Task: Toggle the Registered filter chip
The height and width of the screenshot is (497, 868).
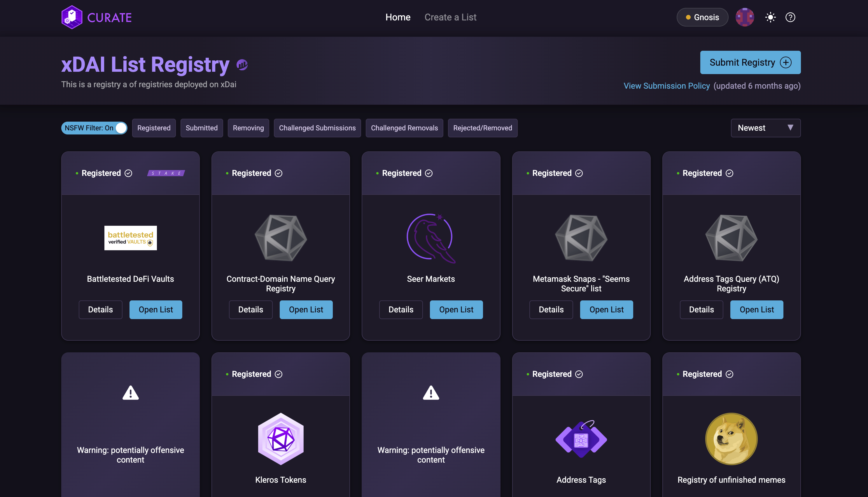Action: pos(154,128)
